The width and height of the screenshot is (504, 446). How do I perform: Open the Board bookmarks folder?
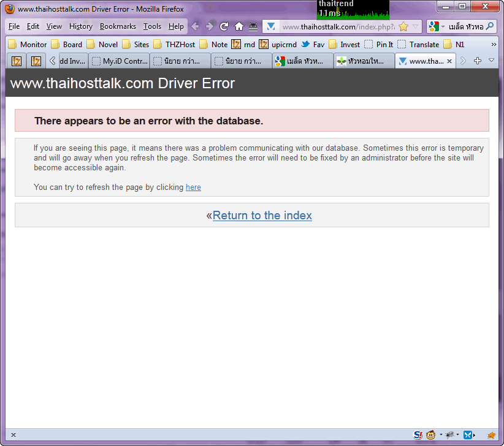point(67,44)
